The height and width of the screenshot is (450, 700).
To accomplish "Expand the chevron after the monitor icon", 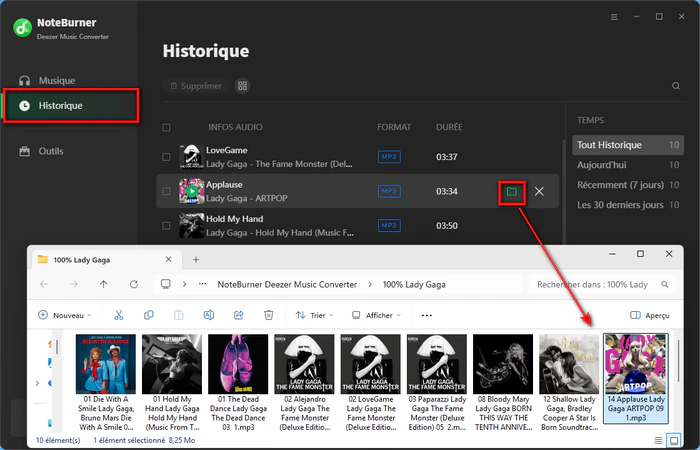I will click(184, 284).
